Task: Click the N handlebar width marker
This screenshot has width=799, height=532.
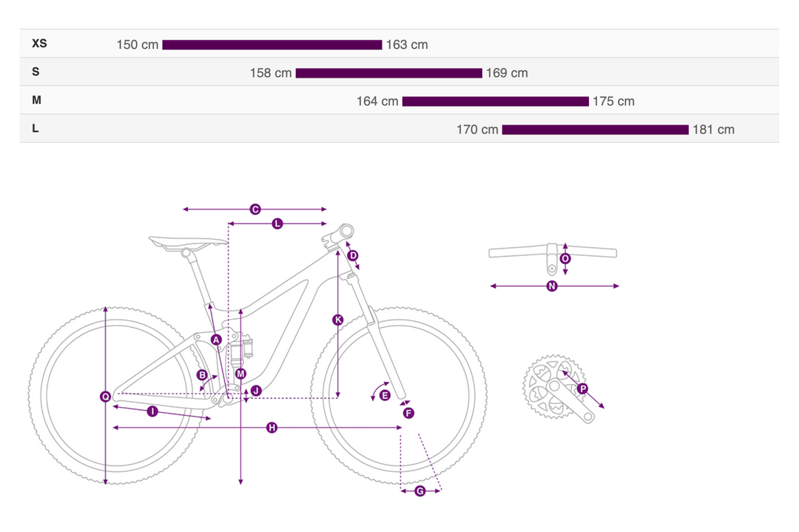Action: (x=551, y=286)
